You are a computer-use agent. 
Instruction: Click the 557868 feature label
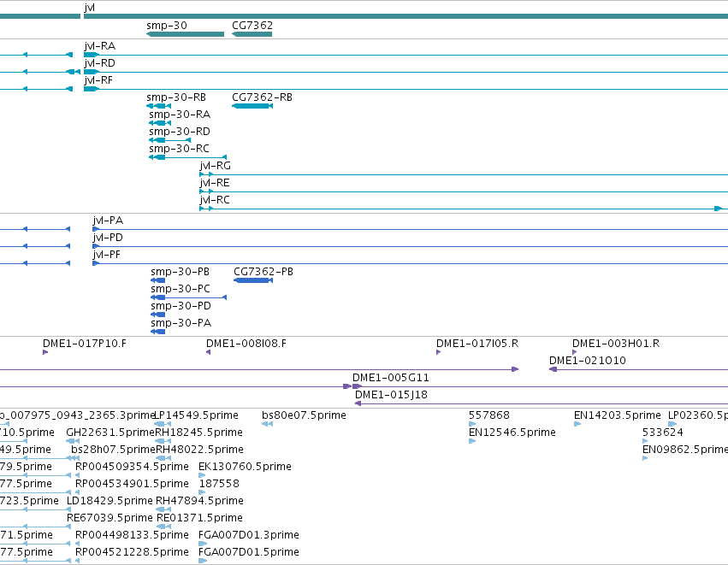click(488, 415)
